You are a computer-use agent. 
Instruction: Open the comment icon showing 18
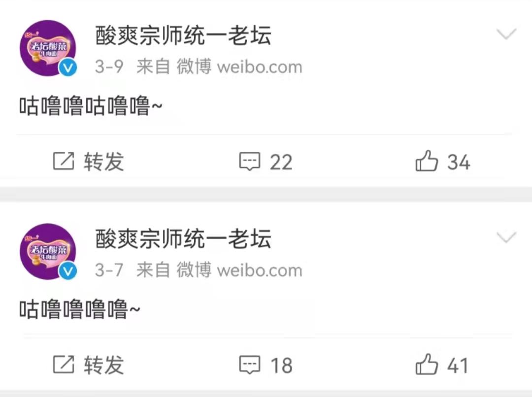click(250, 365)
